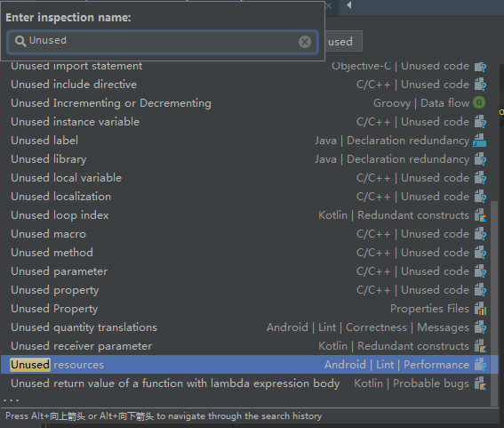Click the collapse arrow at top right

point(348,5)
